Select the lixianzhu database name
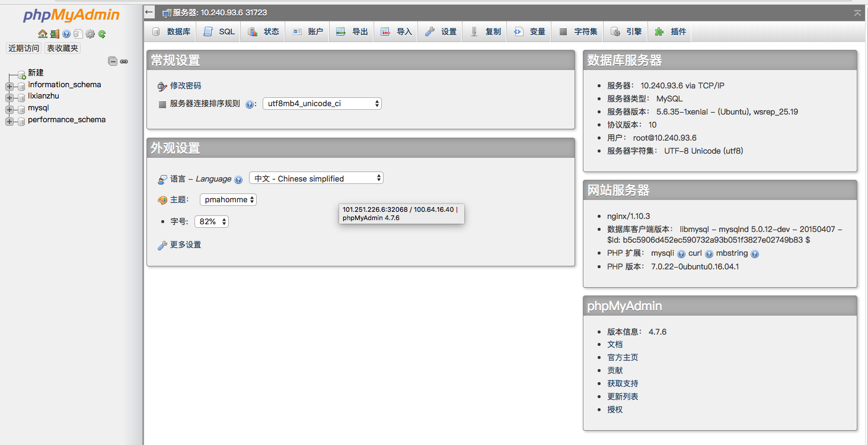This screenshot has height=445, width=868. click(43, 96)
